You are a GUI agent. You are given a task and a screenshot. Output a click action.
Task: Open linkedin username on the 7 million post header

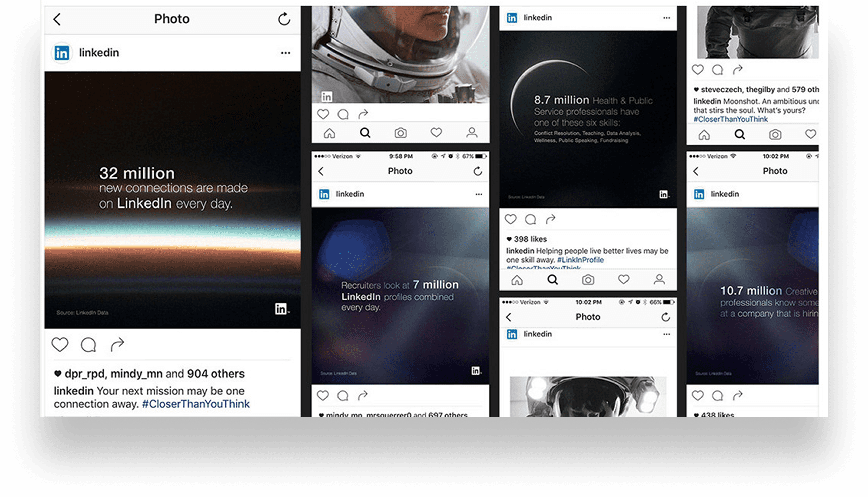350,194
